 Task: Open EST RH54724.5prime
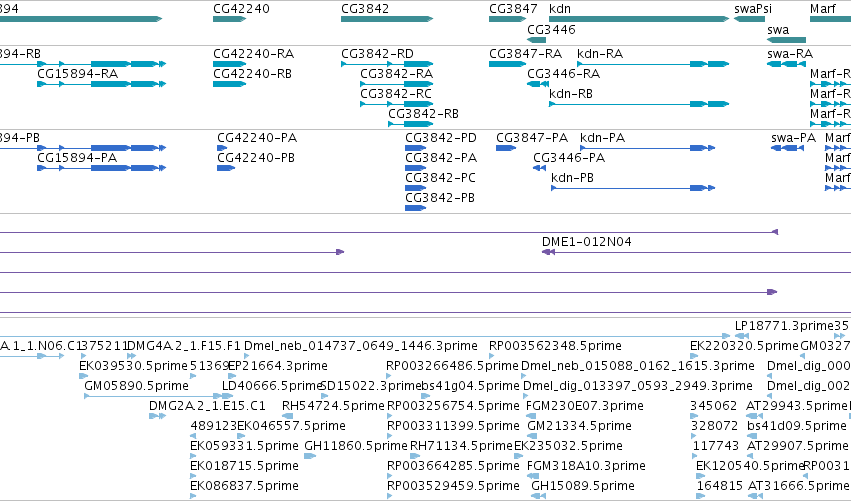(333, 406)
